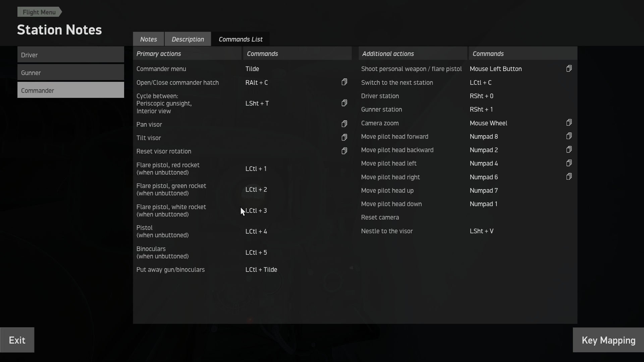Select the Gunner station
Image resolution: width=644 pixels, height=362 pixels.
point(70,72)
